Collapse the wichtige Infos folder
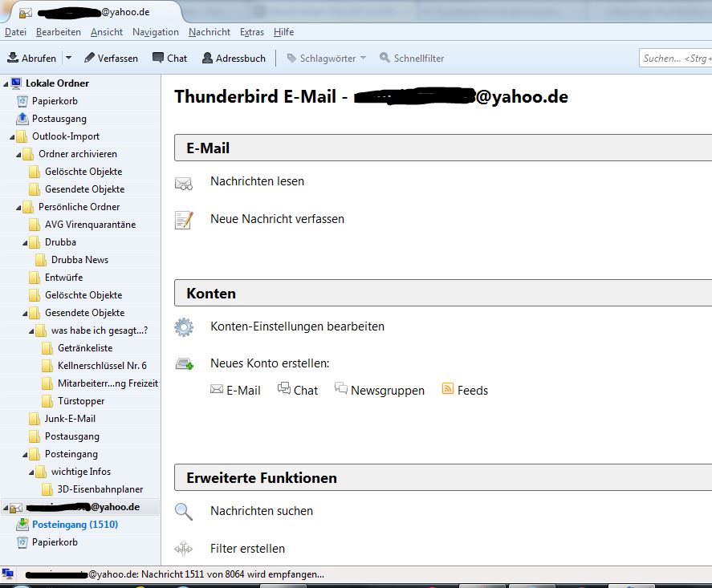712x588 pixels. tap(31, 472)
